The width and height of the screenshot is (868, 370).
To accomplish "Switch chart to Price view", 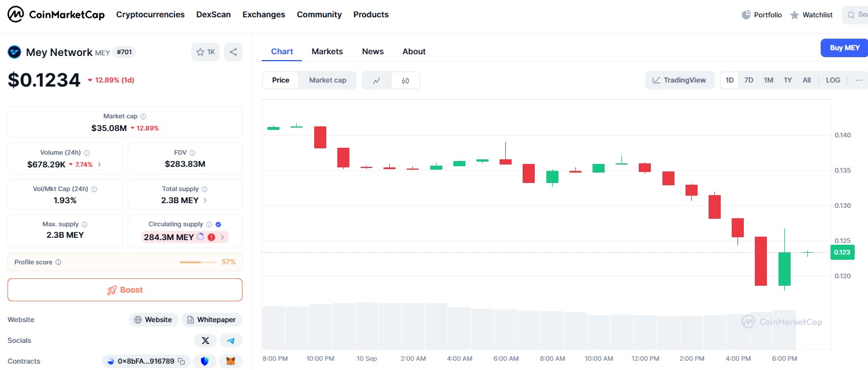I will click(281, 80).
